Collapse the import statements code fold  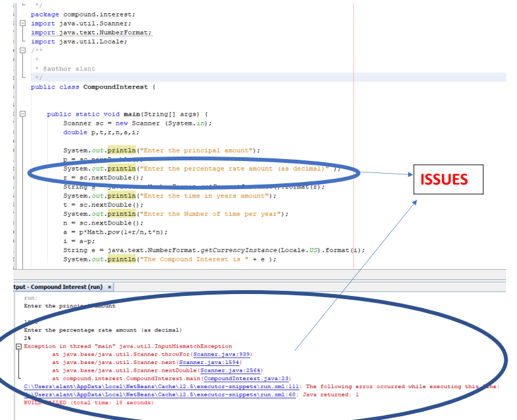(23, 22)
